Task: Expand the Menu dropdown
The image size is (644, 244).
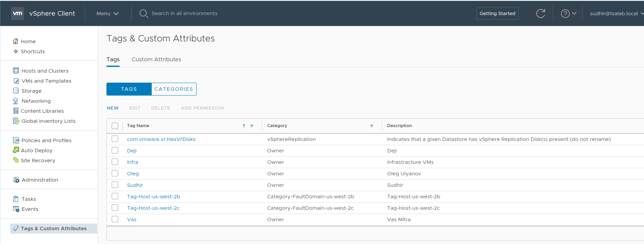Action: pos(108,13)
